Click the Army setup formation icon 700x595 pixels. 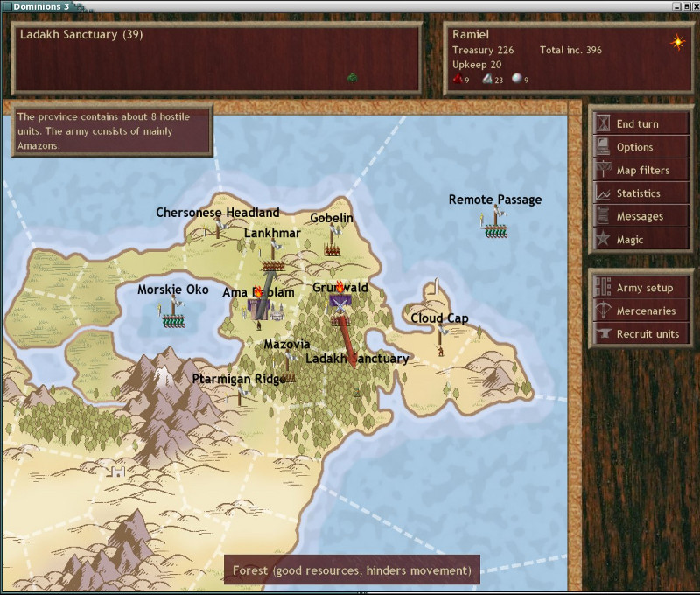pyautogui.click(x=605, y=287)
